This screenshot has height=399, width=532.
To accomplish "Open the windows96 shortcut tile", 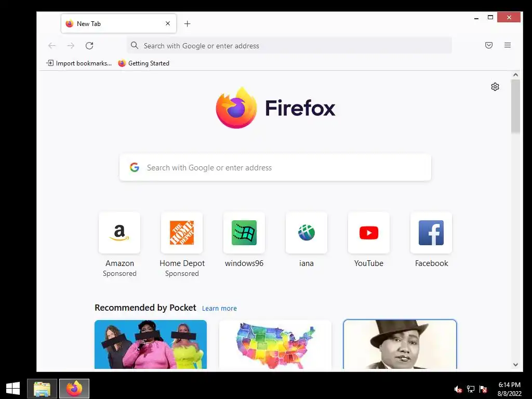I will [x=244, y=240].
